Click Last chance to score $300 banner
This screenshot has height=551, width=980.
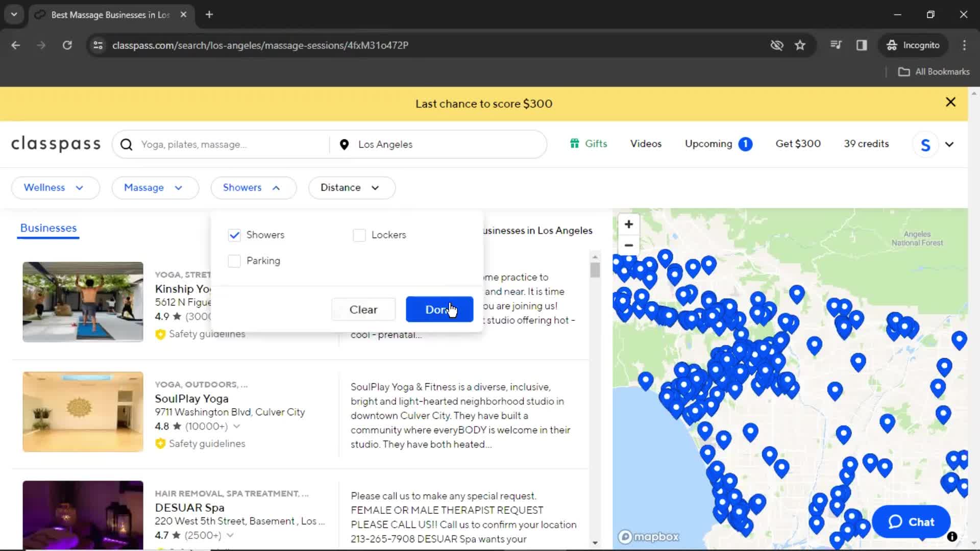(x=483, y=104)
